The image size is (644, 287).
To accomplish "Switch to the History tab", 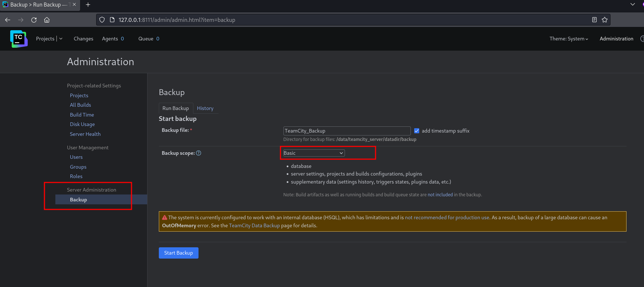I will pos(205,108).
